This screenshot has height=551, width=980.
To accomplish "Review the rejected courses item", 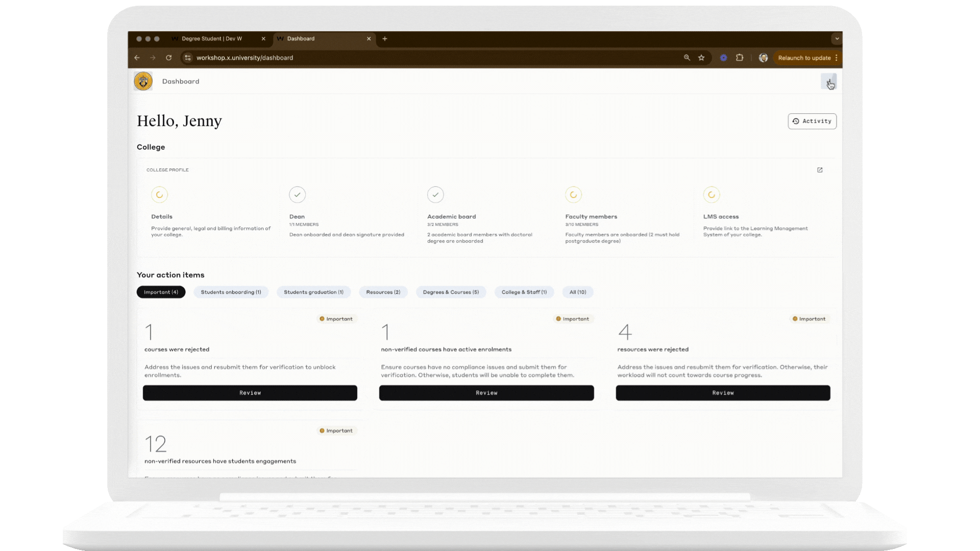I will point(250,393).
